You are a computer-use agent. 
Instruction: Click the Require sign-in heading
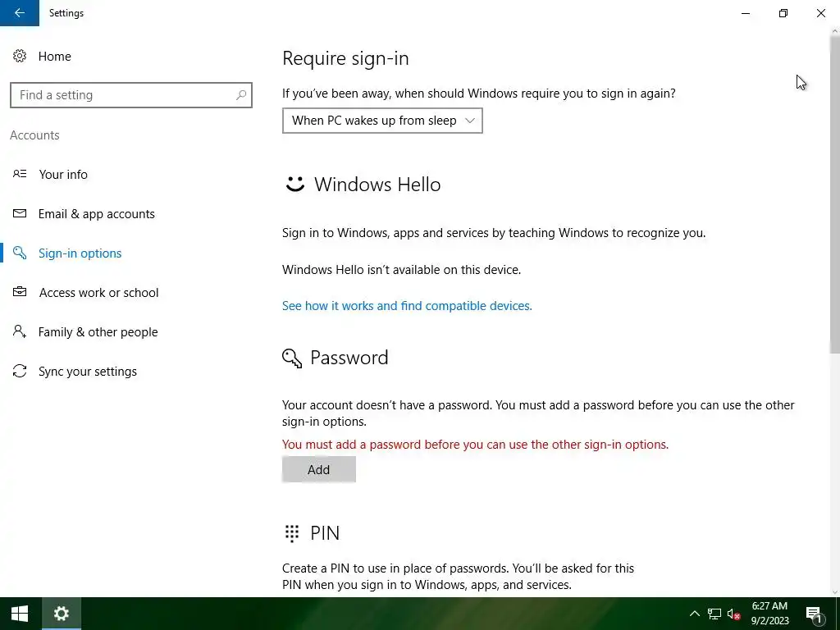coord(345,58)
